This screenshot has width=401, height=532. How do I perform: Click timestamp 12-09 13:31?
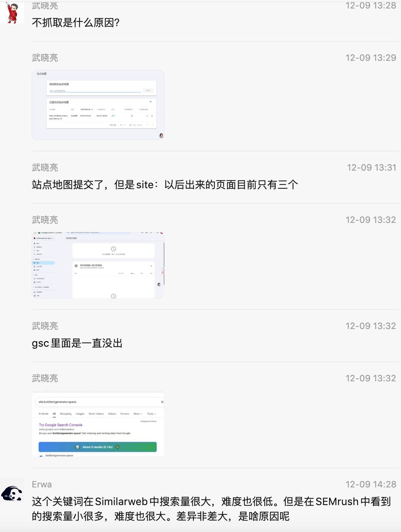pyautogui.click(x=372, y=168)
